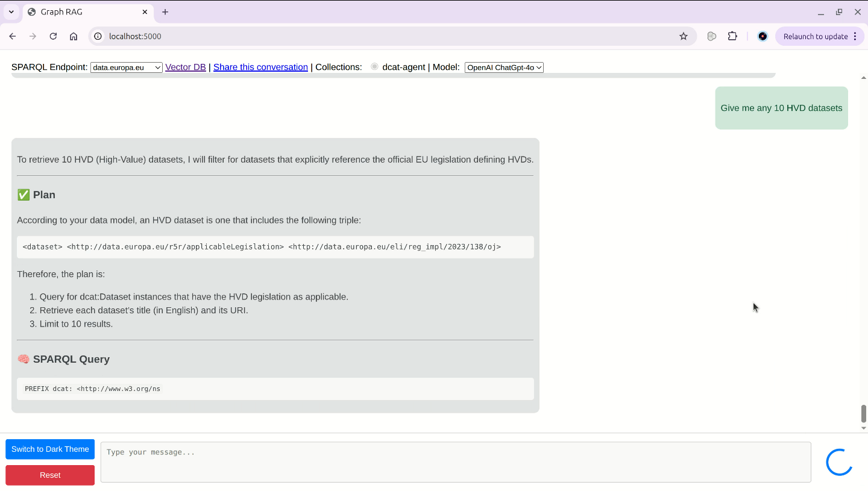Open the Vector DB link

point(185,67)
